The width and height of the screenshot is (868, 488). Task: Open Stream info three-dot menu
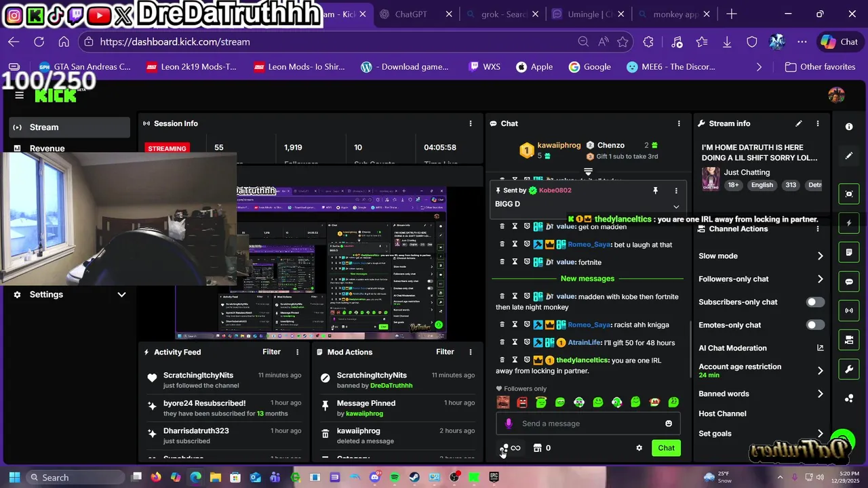818,123
